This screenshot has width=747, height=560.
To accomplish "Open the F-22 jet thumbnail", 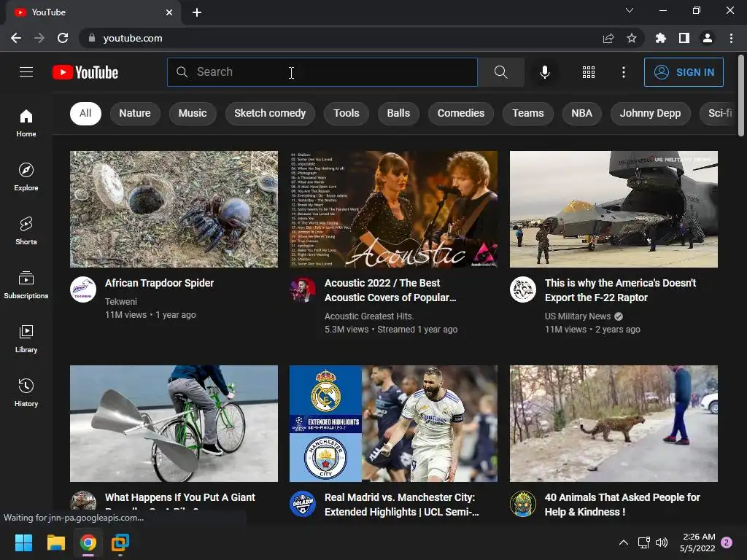I will pyautogui.click(x=614, y=209).
